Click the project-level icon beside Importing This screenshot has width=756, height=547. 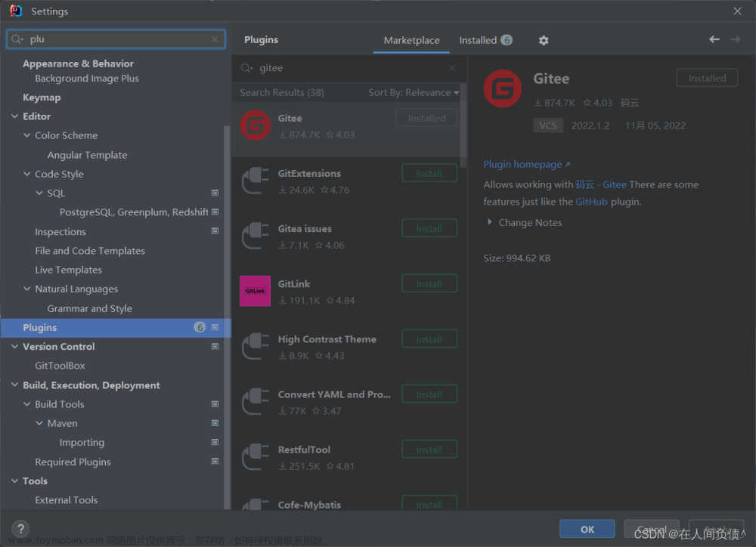(x=215, y=442)
